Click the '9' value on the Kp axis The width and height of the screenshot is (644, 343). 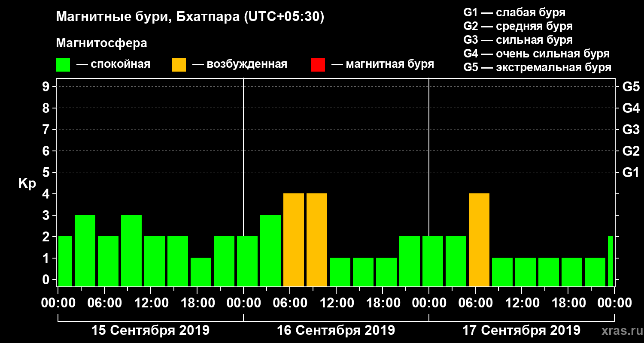(47, 87)
